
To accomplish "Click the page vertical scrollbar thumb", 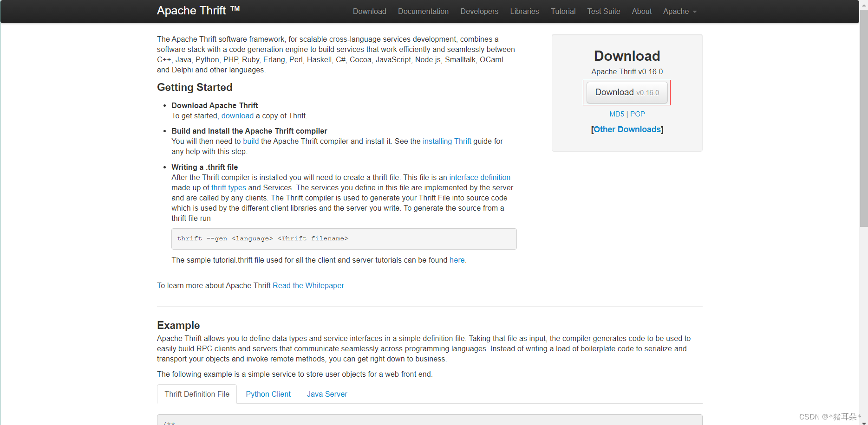I will click(x=863, y=118).
